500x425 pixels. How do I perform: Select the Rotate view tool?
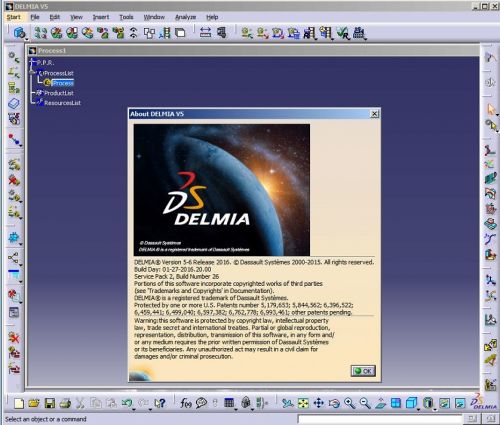334,403
